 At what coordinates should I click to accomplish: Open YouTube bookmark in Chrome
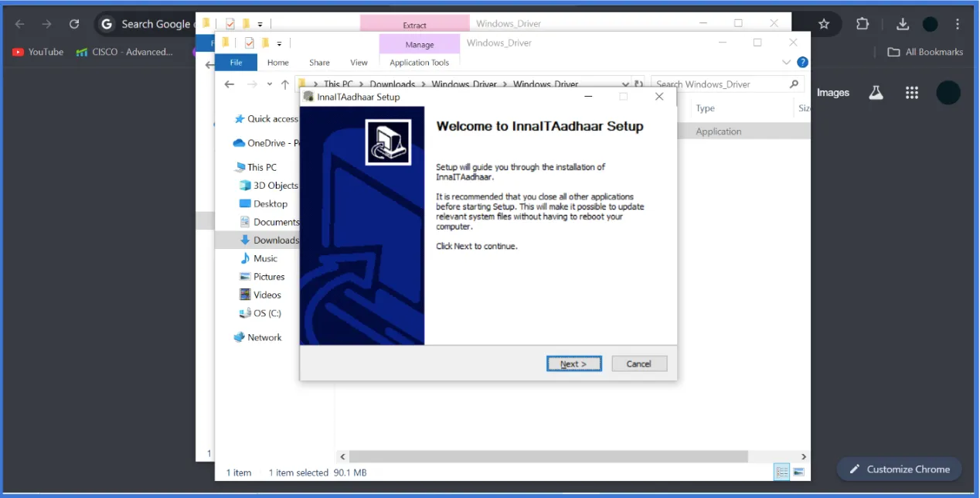(x=38, y=52)
